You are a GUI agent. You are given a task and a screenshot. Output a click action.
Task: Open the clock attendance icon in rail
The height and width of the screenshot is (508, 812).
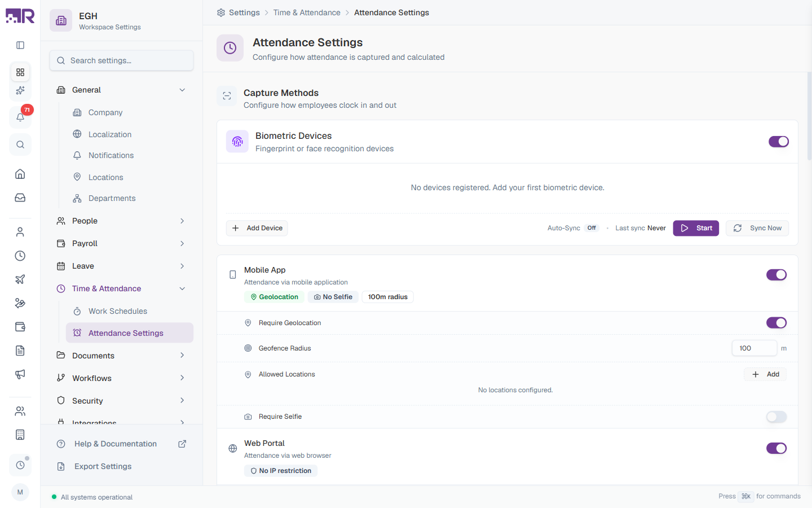click(x=20, y=256)
